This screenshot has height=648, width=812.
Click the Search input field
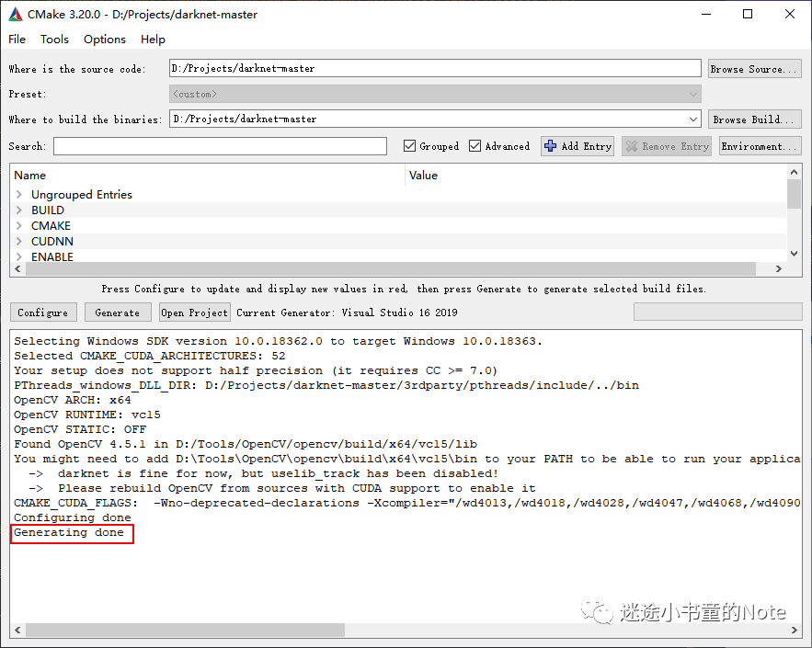coord(220,146)
